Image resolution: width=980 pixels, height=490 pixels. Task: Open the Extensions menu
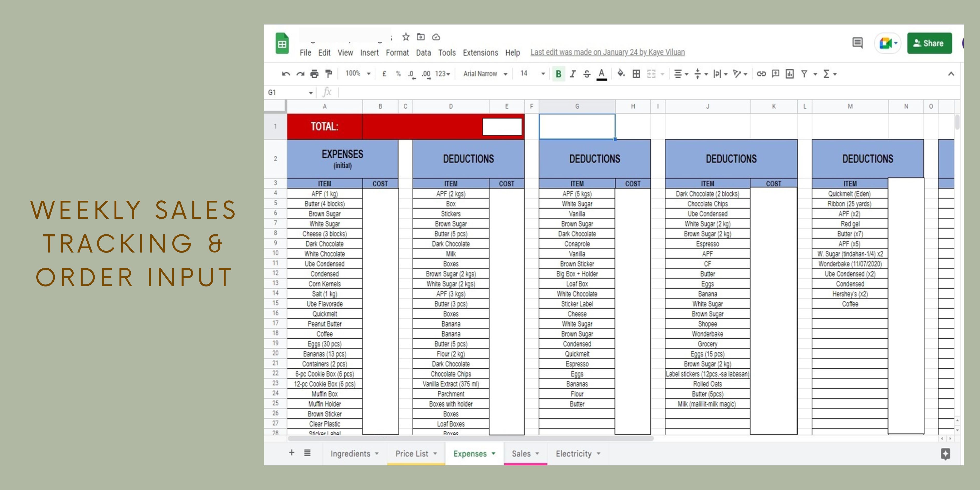coord(480,53)
